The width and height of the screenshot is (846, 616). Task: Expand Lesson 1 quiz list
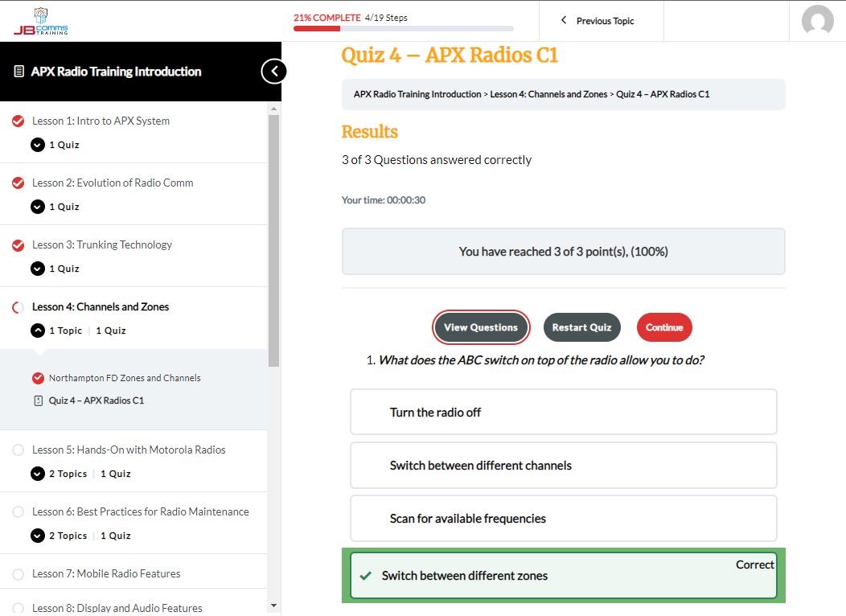[38, 145]
